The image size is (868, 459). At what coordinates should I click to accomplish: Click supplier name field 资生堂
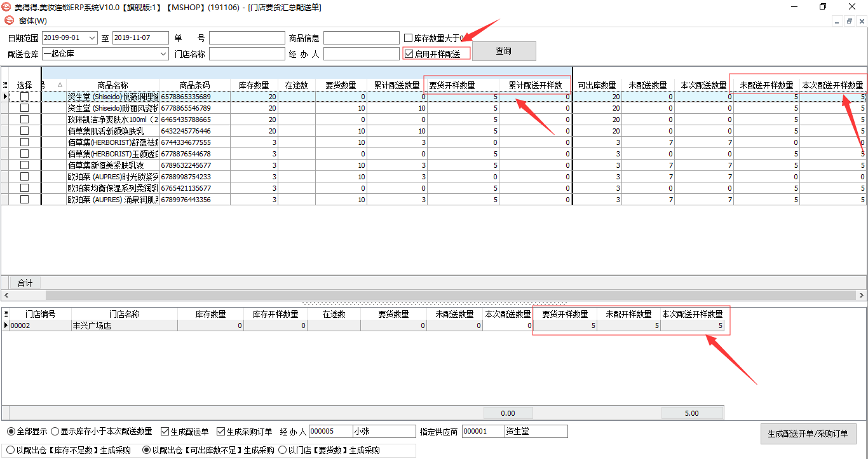click(x=536, y=431)
